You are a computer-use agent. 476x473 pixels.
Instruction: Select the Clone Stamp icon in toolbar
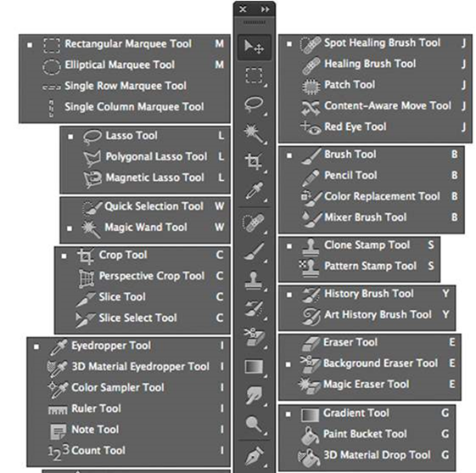point(253,280)
